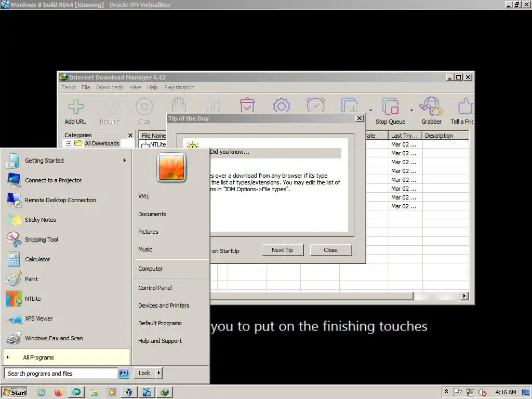Image resolution: width=532 pixels, height=399 pixels.
Task: Open Computer from Start menu
Action: point(150,269)
